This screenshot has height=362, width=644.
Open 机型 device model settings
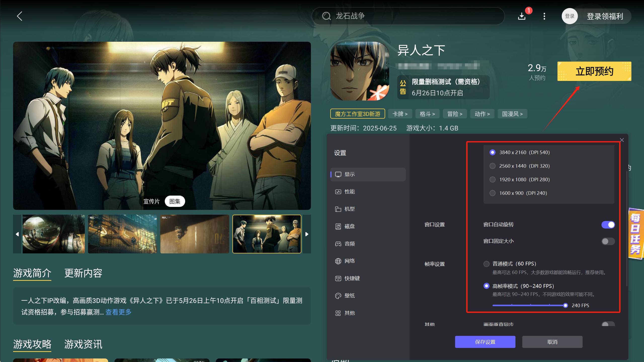368,209
